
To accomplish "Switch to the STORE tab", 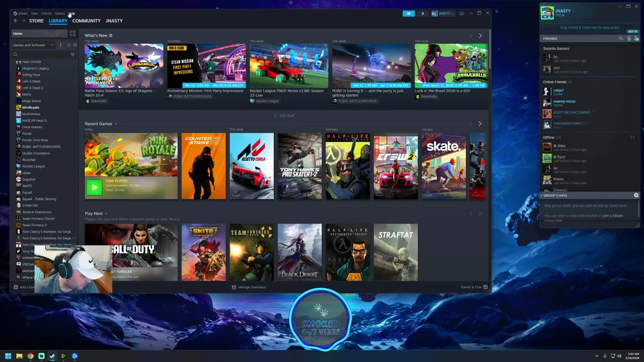I will (x=36, y=21).
